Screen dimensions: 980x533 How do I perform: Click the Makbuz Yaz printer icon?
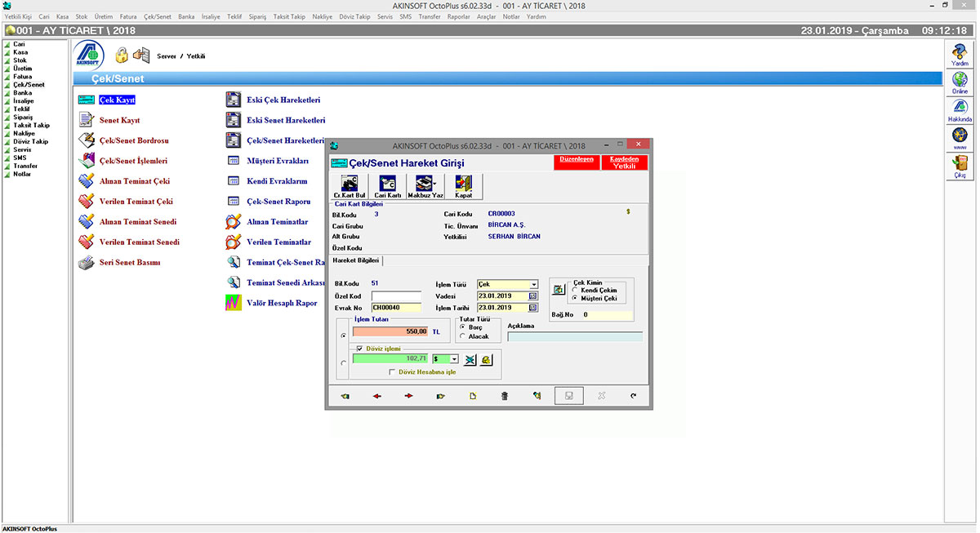tap(425, 186)
